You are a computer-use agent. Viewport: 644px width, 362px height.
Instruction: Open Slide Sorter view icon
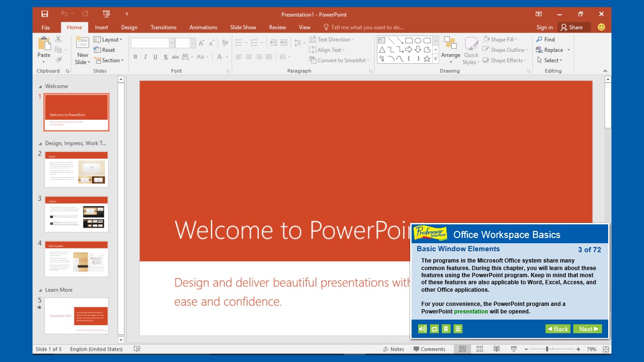coord(479,349)
